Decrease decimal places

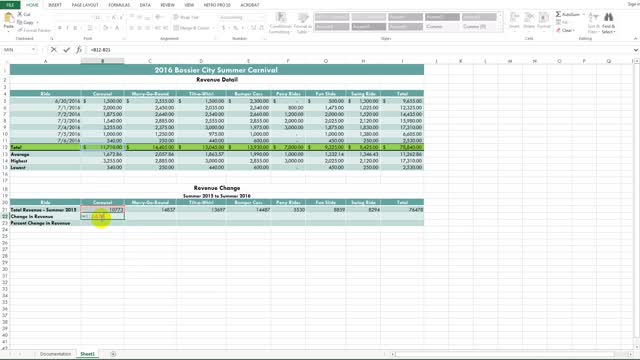(262, 28)
